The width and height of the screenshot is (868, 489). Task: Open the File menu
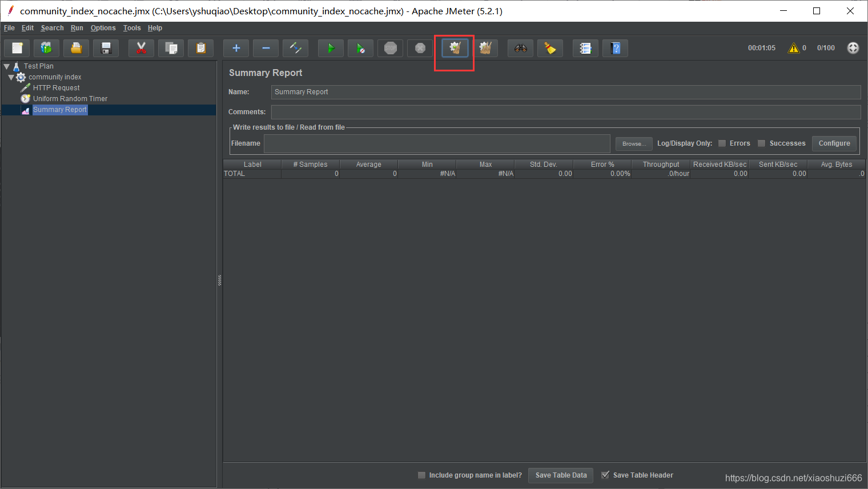(x=9, y=28)
